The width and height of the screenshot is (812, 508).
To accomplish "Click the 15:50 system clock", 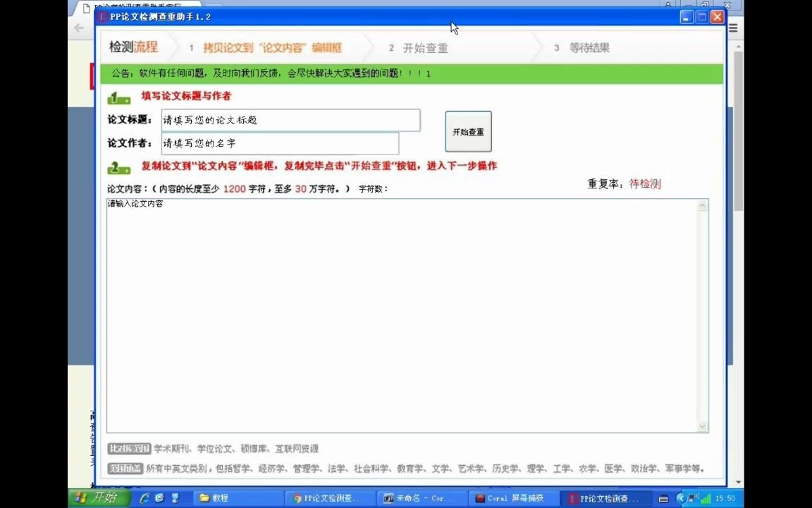I will click(725, 499).
